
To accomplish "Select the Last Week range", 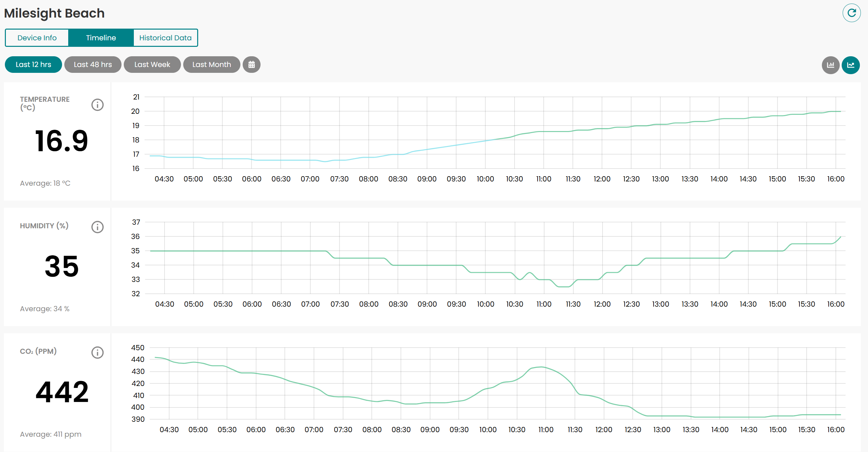I will pos(152,64).
